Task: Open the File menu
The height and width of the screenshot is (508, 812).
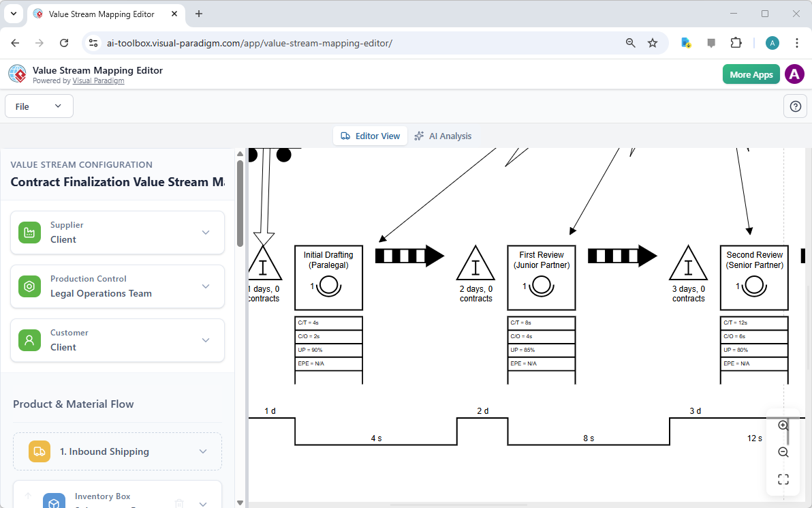Action: (39, 106)
